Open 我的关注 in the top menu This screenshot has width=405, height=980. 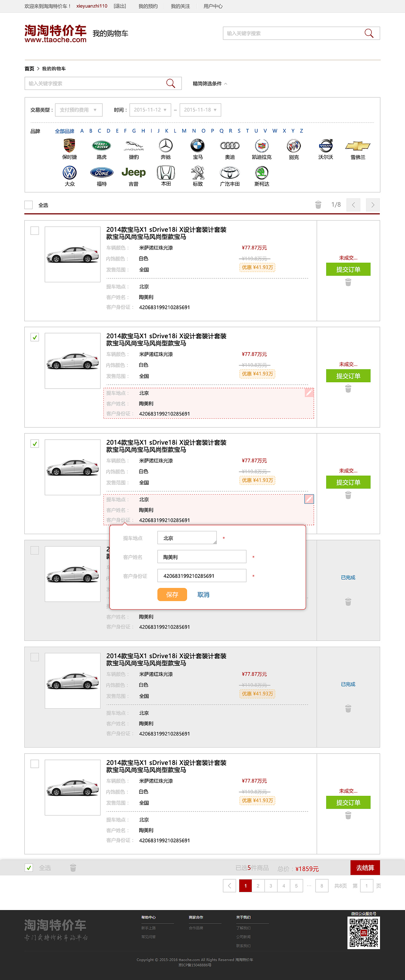[x=180, y=6]
